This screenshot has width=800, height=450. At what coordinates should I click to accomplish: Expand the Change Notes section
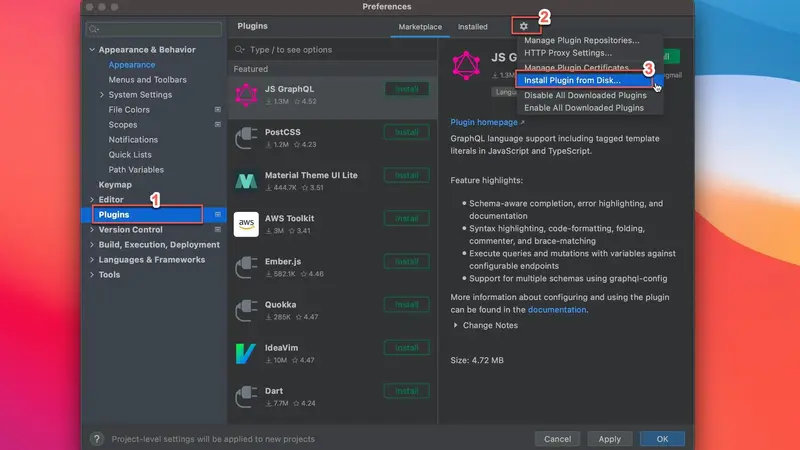(x=456, y=326)
